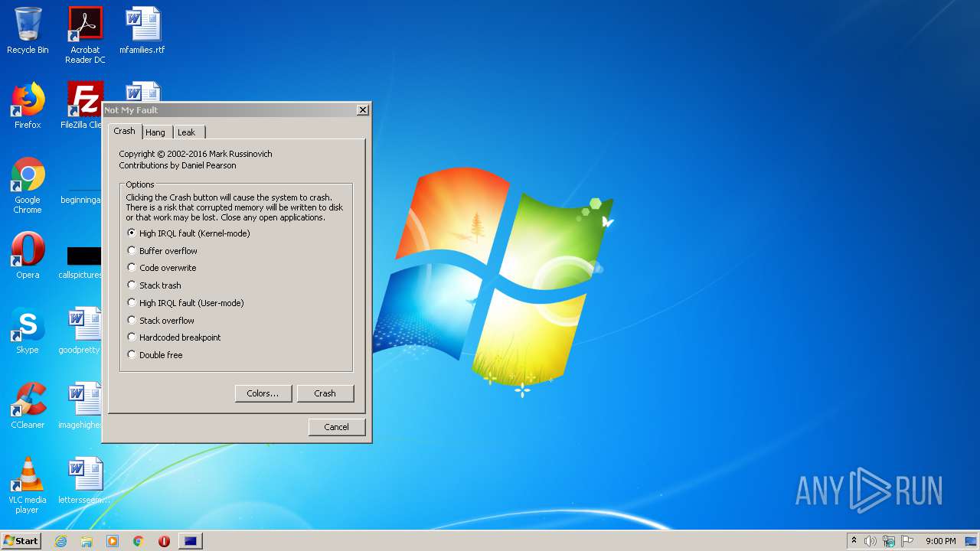This screenshot has height=551, width=980.
Task: Open the volume speaker tray icon
Action: tap(871, 541)
